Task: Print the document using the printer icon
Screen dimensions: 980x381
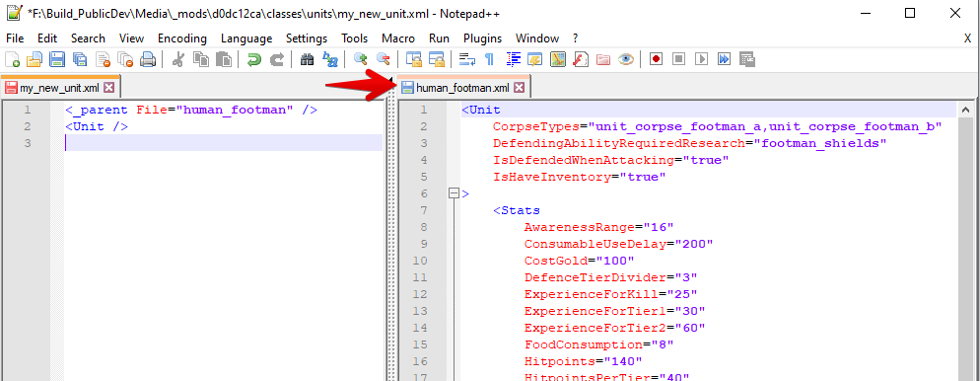Action: pos(148,59)
